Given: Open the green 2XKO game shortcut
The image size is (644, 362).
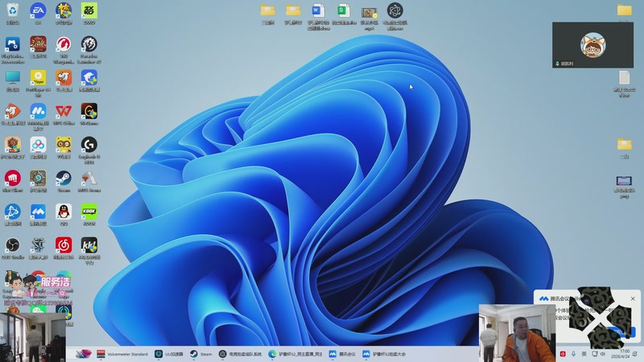Looking at the screenshot, I should click(x=89, y=11).
